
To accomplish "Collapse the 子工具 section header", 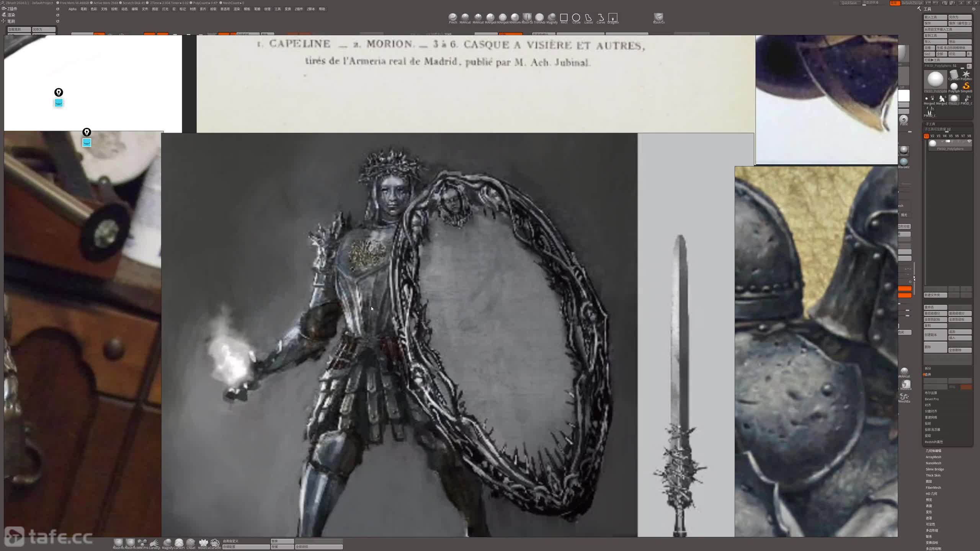I will point(930,124).
